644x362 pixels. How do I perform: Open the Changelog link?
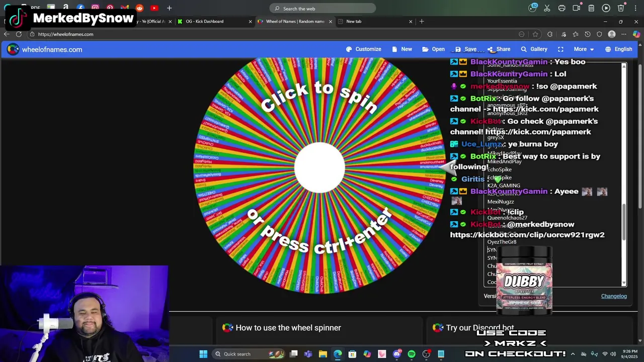pos(614,296)
